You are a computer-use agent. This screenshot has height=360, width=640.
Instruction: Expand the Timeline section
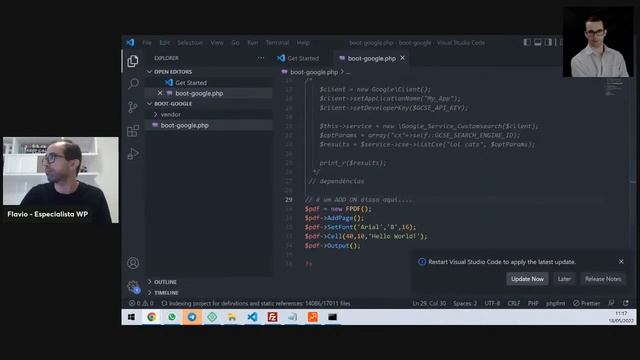pos(166,293)
